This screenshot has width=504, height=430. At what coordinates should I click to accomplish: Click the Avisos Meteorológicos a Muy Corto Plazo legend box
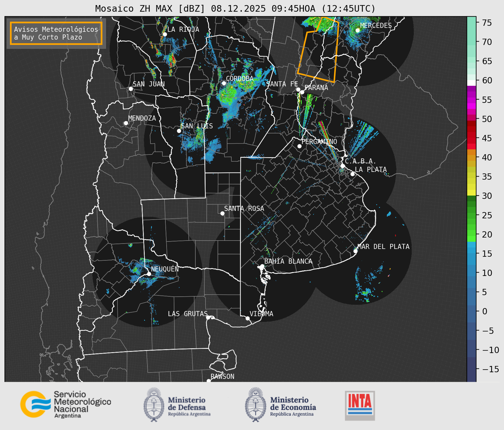56,33
